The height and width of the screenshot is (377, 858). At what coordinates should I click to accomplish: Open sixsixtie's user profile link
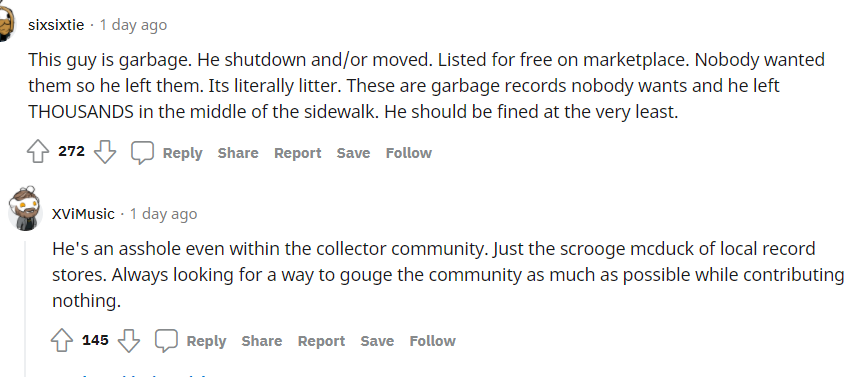tap(56, 25)
